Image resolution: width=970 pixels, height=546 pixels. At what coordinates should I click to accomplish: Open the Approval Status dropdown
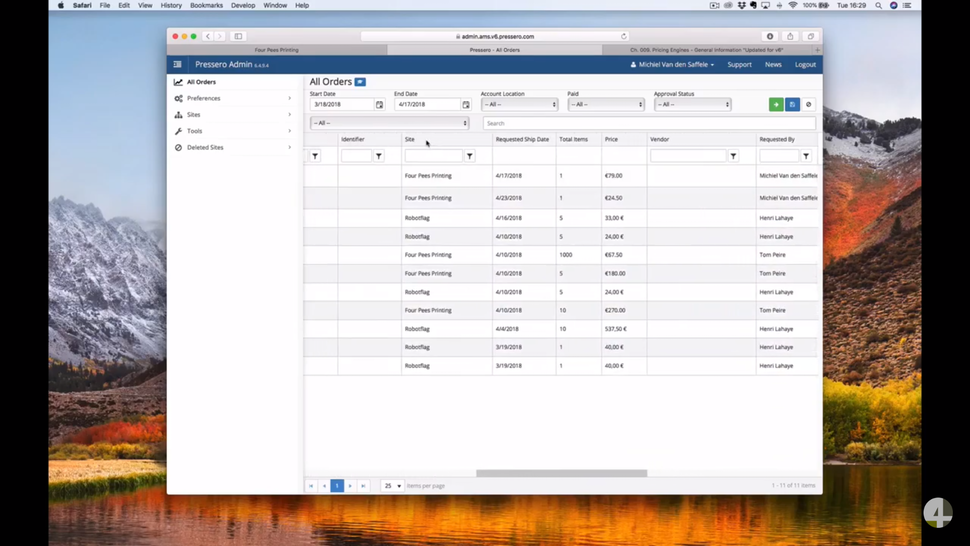(693, 105)
